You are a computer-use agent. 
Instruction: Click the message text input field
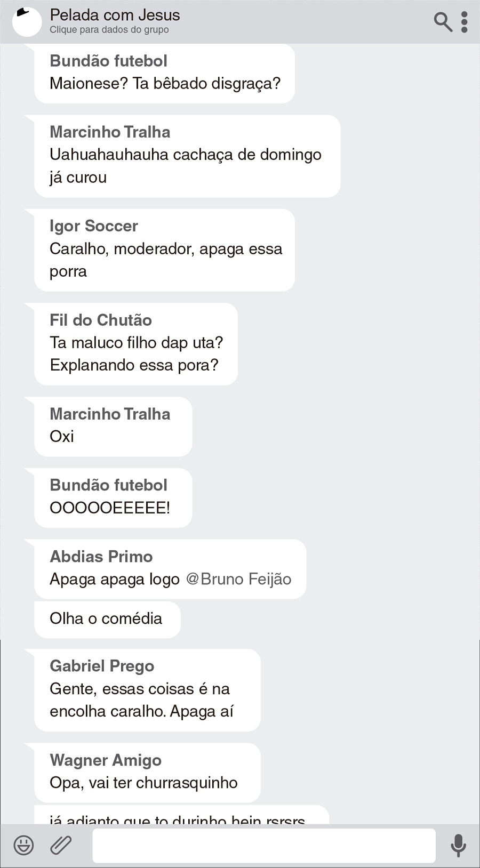click(264, 845)
